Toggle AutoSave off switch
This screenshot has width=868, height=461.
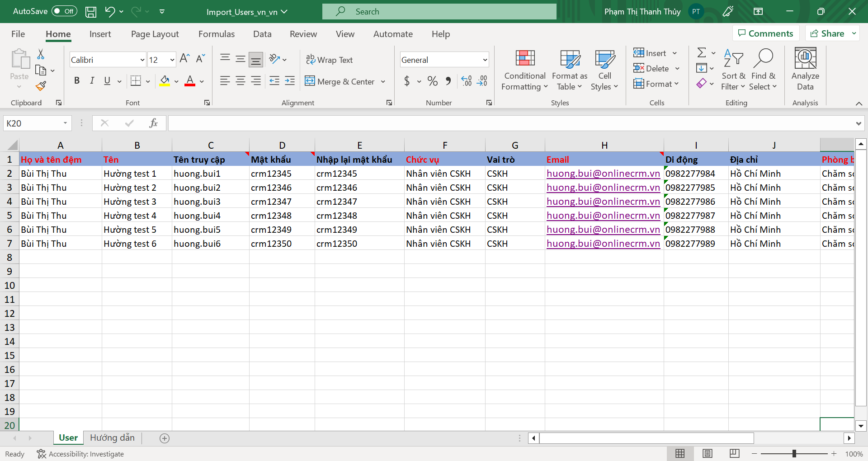pos(64,11)
